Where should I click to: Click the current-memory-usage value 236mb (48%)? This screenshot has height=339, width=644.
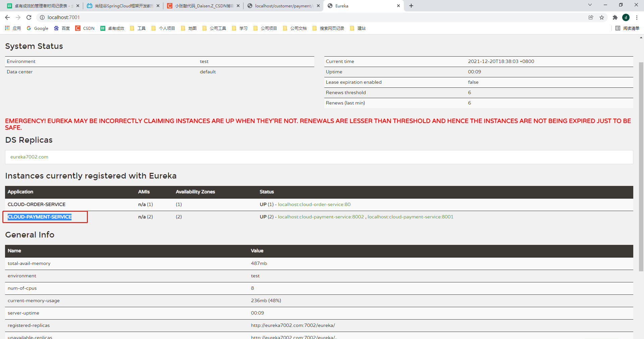(x=266, y=300)
